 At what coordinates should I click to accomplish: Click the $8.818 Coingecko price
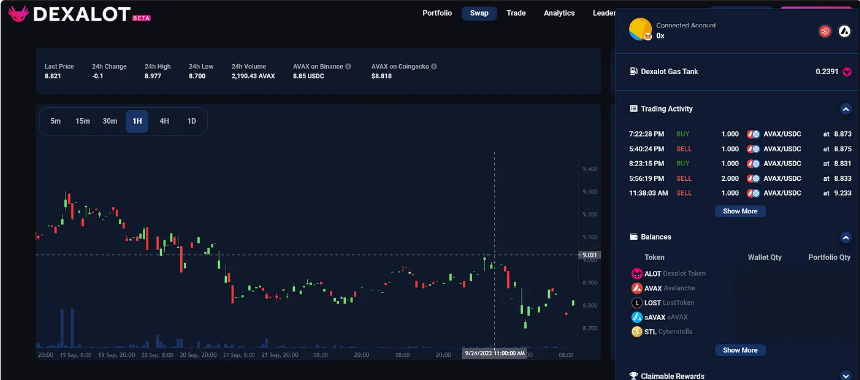[381, 76]
